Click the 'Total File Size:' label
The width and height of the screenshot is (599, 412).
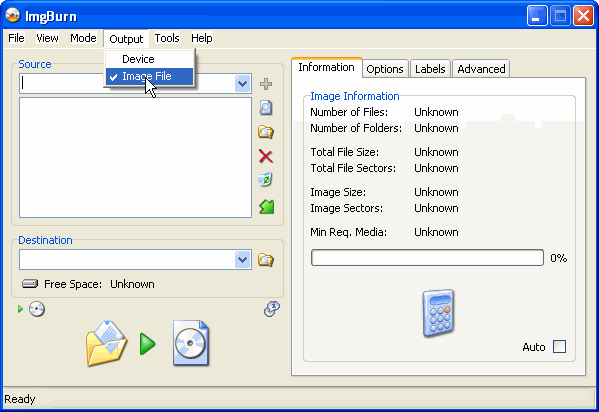345,152
